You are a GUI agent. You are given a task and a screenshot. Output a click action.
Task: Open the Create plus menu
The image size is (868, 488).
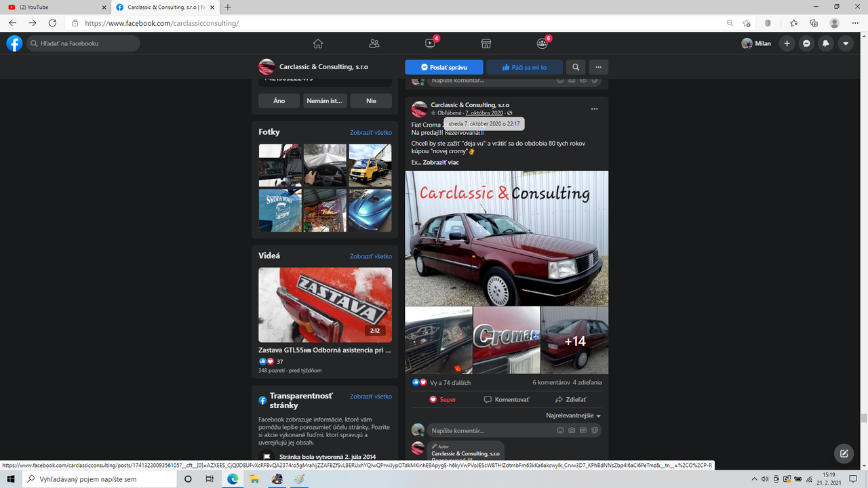[787, 43]
